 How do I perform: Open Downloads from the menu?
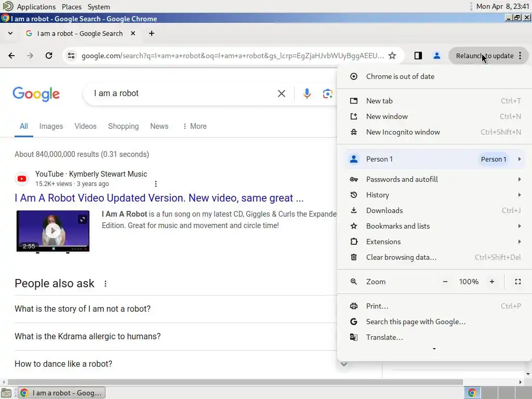coord(434,210)
